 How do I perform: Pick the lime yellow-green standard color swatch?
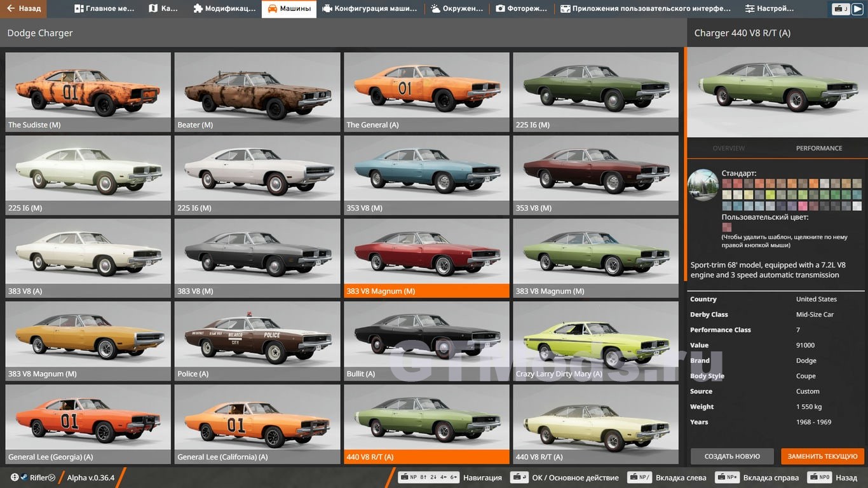point(770,194)
